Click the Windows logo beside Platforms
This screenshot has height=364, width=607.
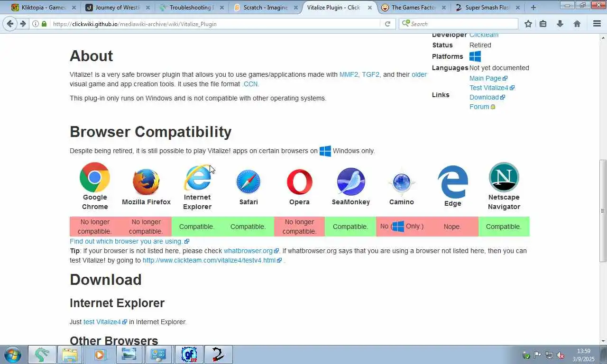click(x=475, y=56)
